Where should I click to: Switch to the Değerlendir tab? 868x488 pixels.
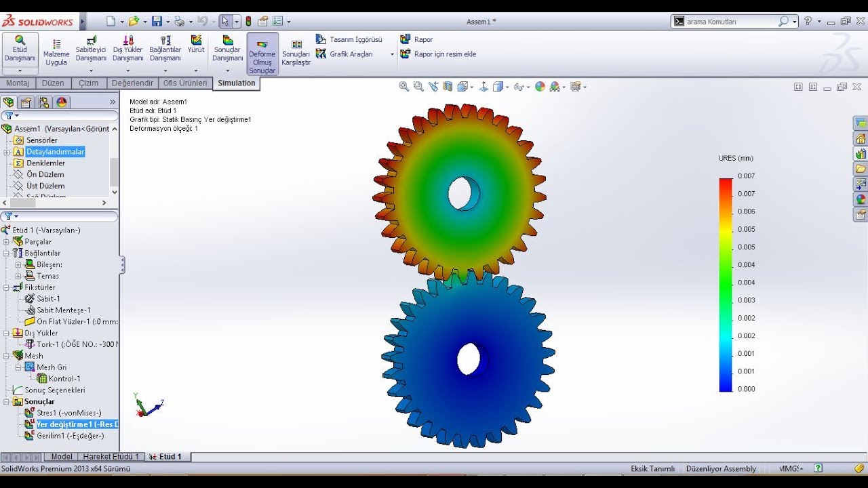tap(132, 83)
